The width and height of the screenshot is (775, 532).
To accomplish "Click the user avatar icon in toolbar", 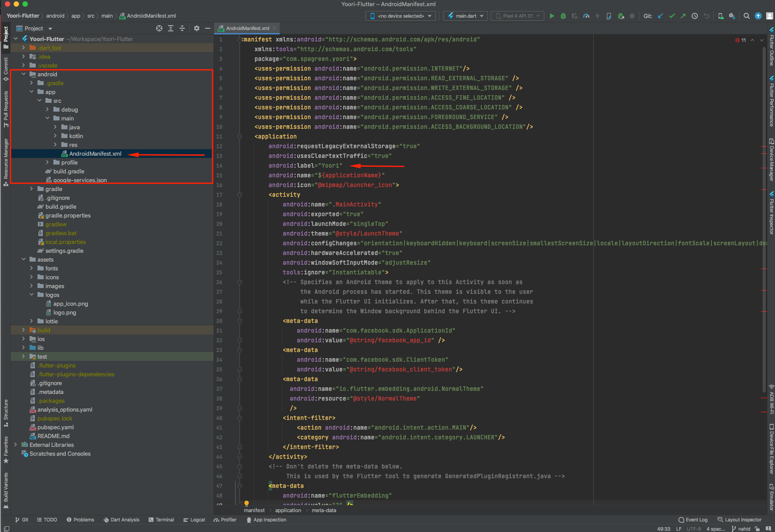I will coord(770,16).
